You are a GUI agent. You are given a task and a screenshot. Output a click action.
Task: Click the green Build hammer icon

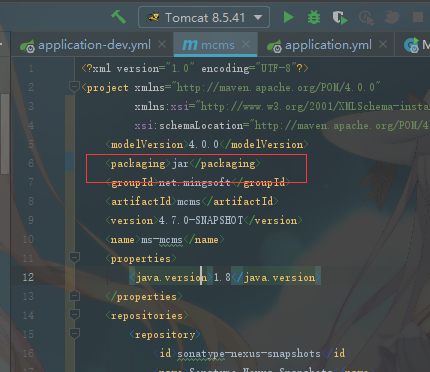(118, 17)
